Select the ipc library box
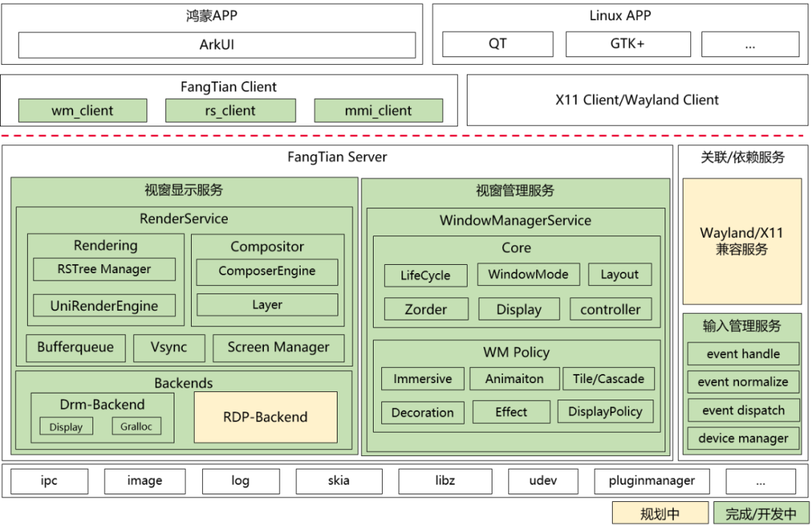Image resolution: width=812 pixels, height=526 pixels. tap(49, 481)
